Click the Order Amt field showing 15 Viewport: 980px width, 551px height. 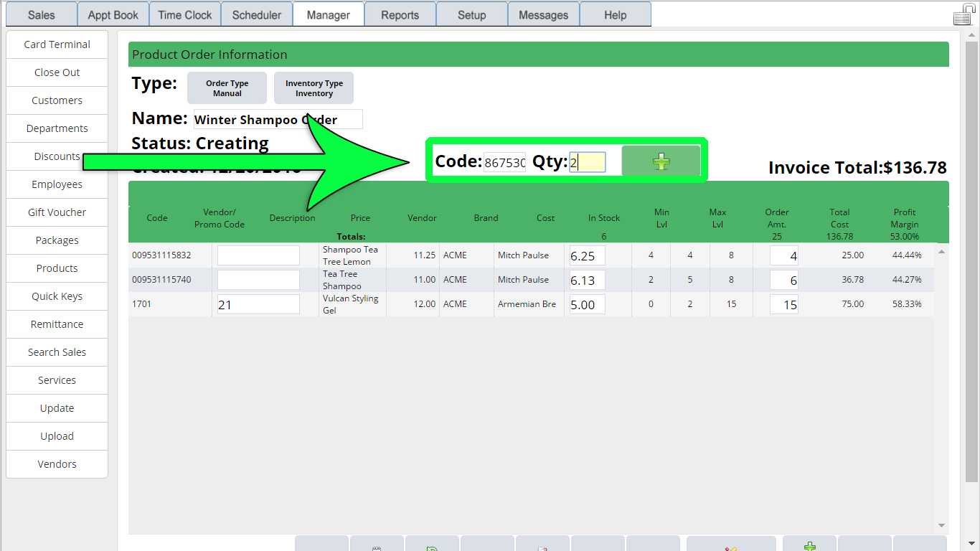(x=784, y=305)
